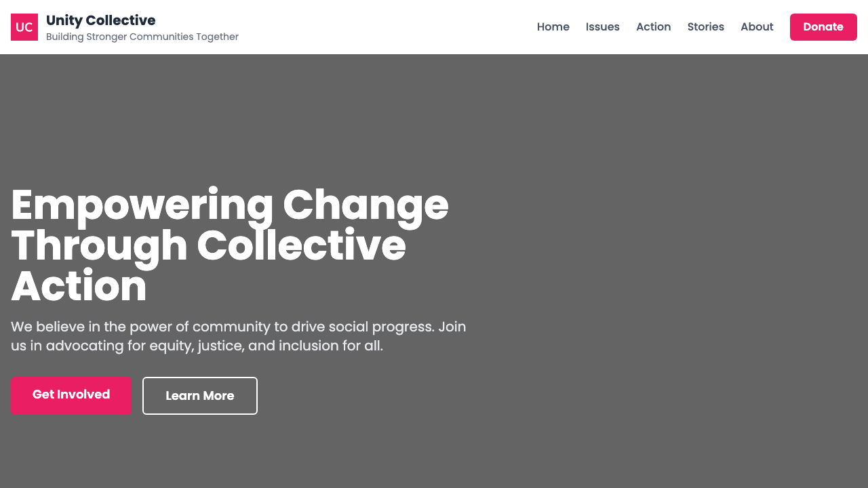Open the homepage via the UC emblem
The width and height of the screenshot is (868, 488).
[x=25, y=27]
